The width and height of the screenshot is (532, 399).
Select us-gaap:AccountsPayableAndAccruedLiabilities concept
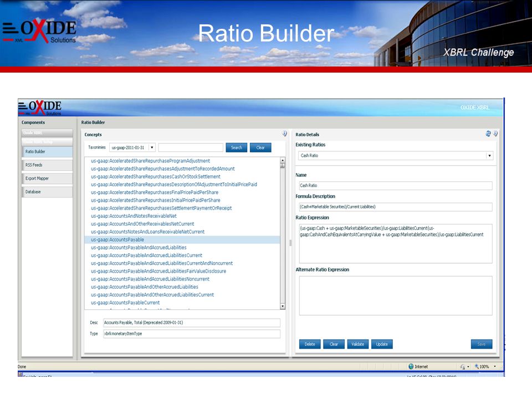139,248
